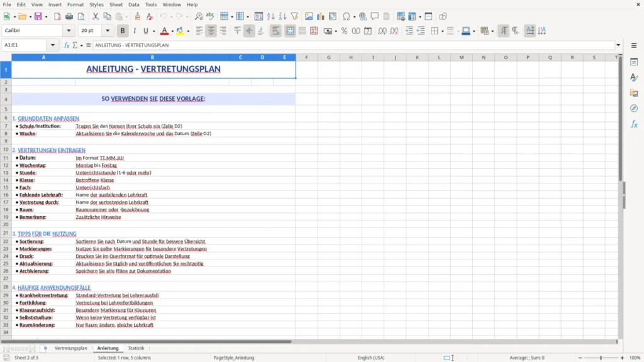
Task: Click the Format as Percent icon
Action: [x=344, y=31]
